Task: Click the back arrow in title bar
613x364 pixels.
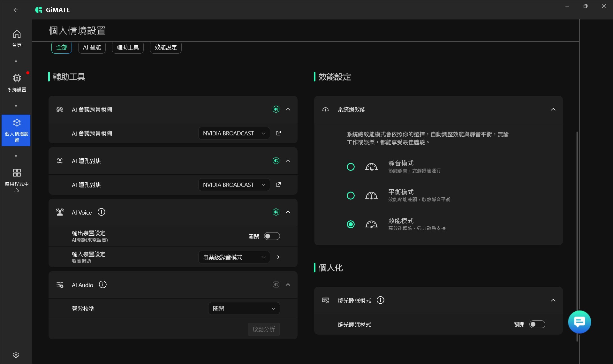Action: click(x=16, y=10)
